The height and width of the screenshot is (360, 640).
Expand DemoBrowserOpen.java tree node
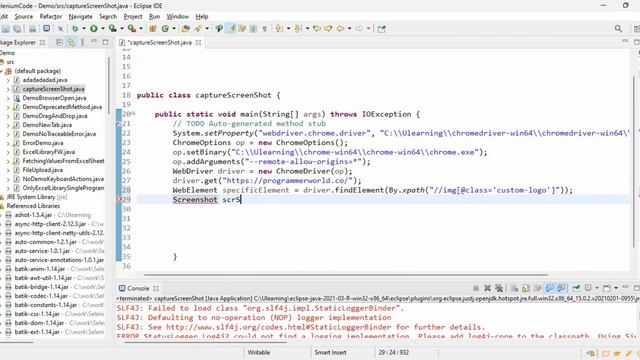click(8, 98)
